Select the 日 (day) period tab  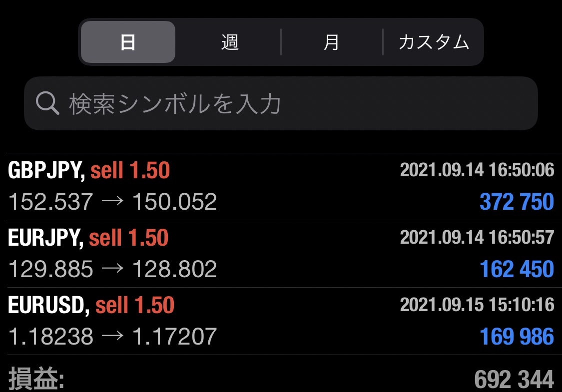point(128,42)
